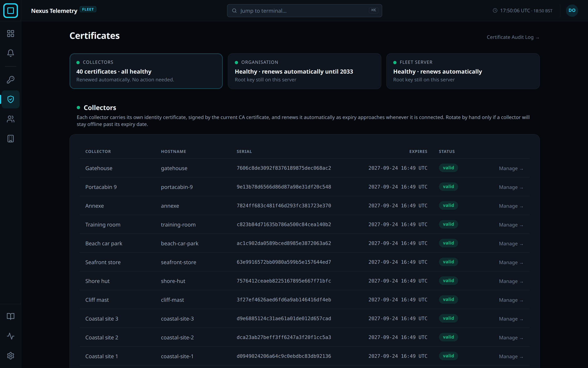This screenshot has height=368, width=588.
Task: Click serial 9e13b78d6566d86d87a98e31df20c548
Action: click(284, 187)
